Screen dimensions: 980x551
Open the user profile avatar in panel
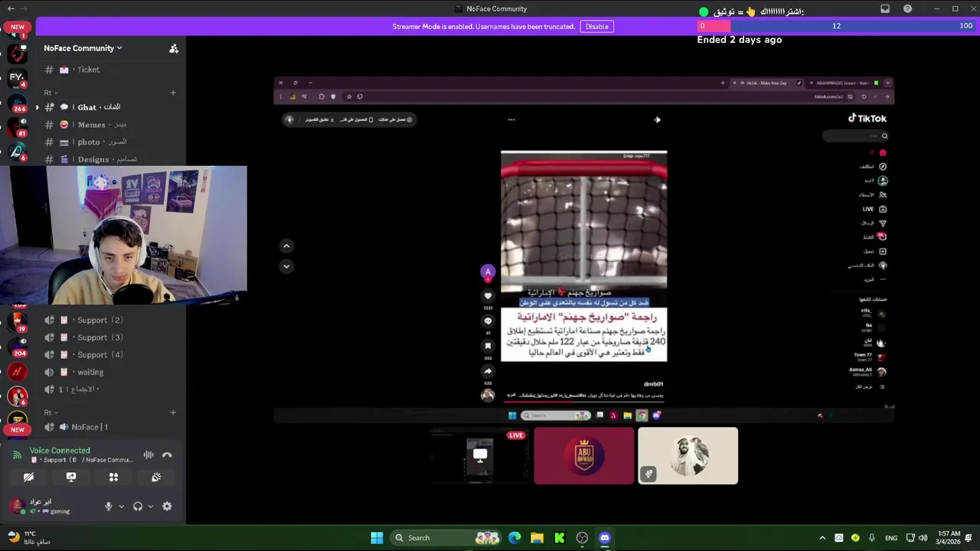coord(16,506)
